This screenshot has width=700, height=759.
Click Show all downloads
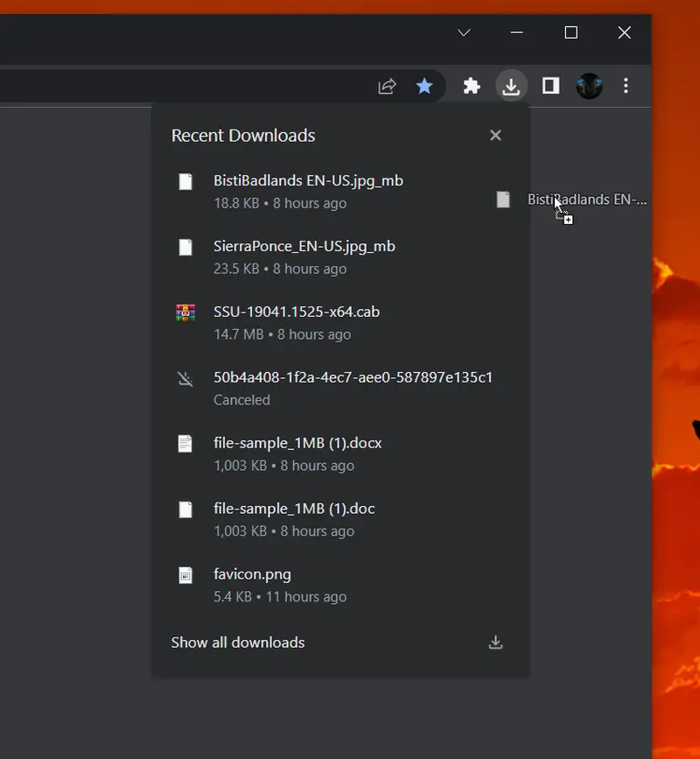pos(238,643)
